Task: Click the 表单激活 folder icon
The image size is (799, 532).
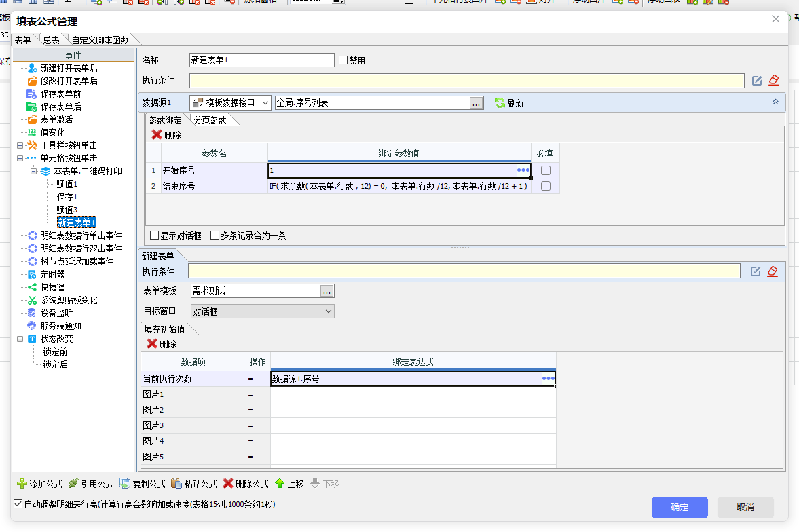Action: pyautogui.click(x=32, y=119)
